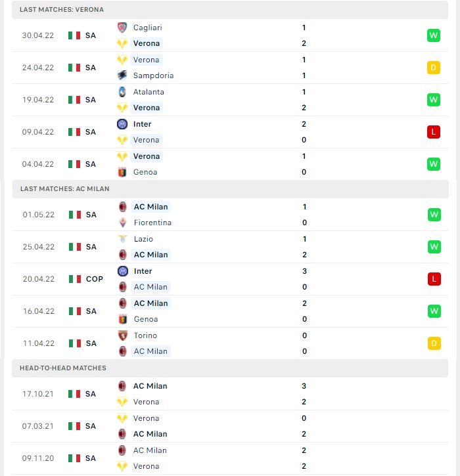Image resolution: width=460 pixels, height=476 pixels.
Task: Click the Fiorentina team logo
Action: tap(123, 223)
